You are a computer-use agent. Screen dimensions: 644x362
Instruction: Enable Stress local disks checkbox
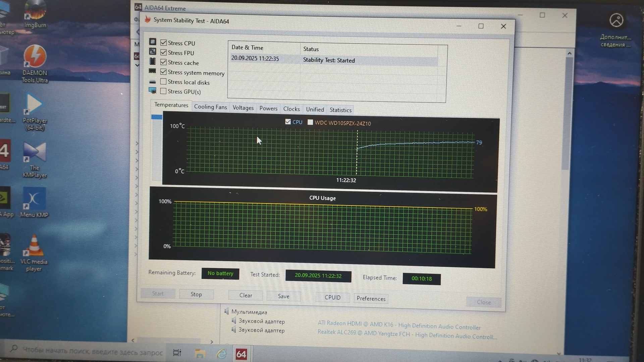163,81
